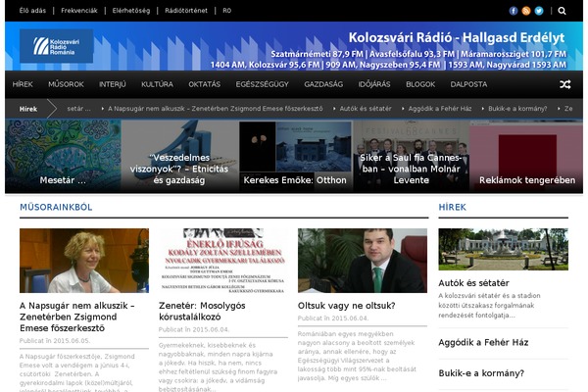Open the RSS feed icon
This screenshot has height=392, width=588.
(526, 11)
